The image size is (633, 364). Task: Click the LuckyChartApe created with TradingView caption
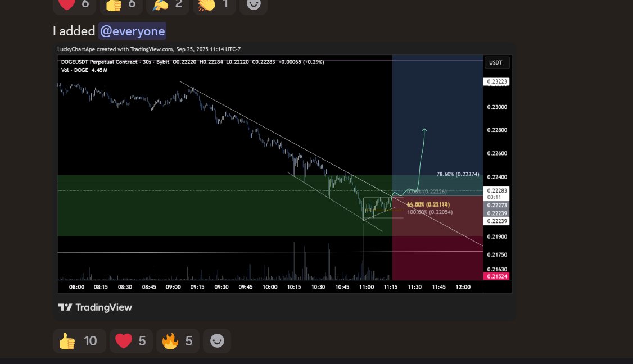click(149, 49)
